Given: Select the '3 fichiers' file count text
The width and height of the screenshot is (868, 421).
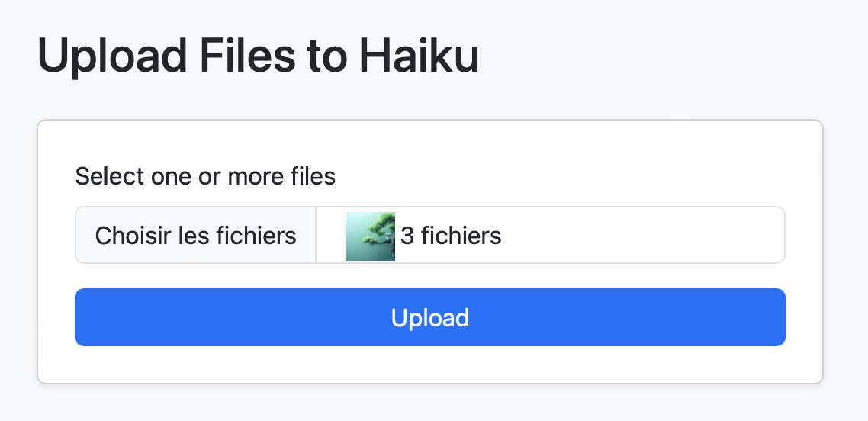Looking at the screenshot, I should [x=451, y=236].
